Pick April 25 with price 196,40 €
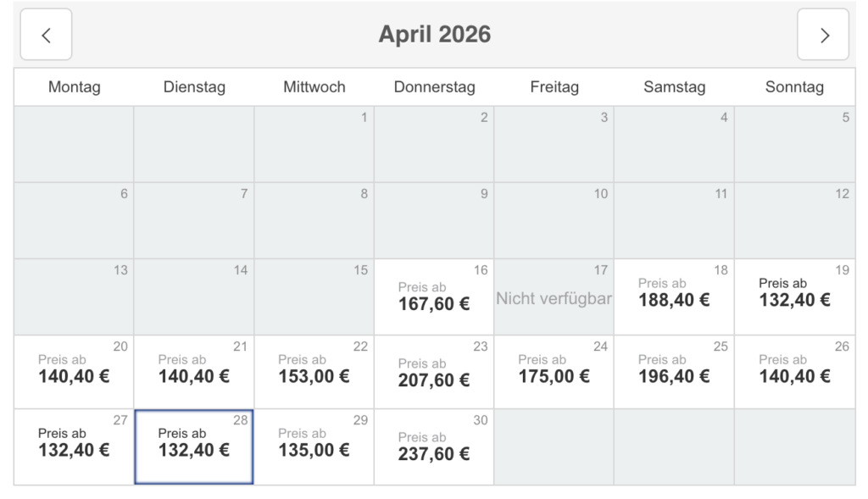The width and height of the screenshot is (868, 499). (x=674, y=369)
